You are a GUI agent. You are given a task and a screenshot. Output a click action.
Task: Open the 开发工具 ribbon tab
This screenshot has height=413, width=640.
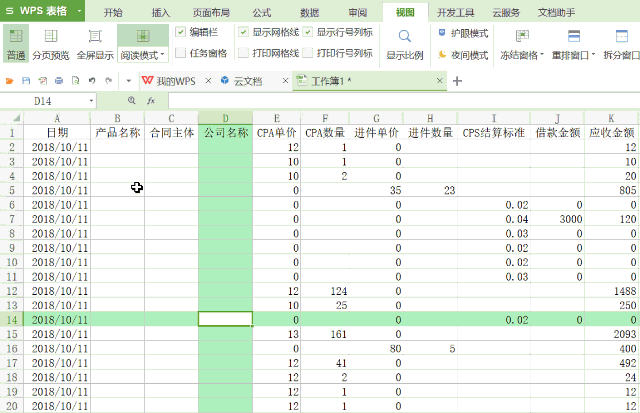coord(456,13)
